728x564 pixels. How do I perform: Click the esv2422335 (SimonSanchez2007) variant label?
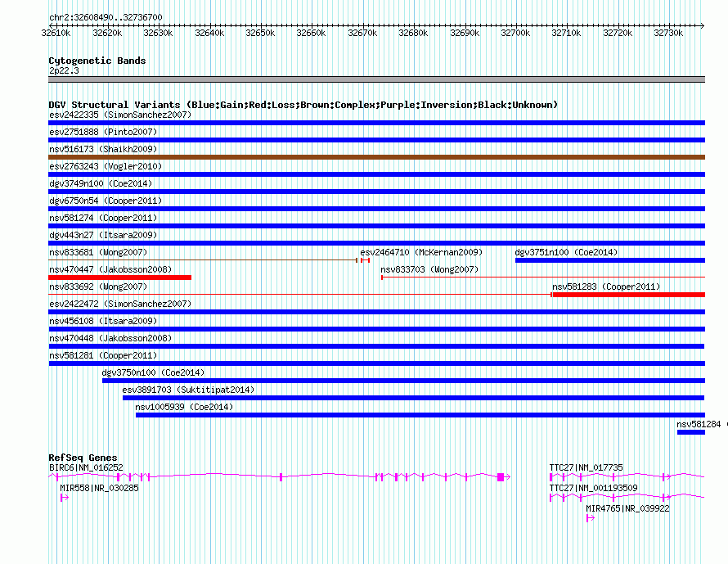pyautogui.click(x=120, y=115)
